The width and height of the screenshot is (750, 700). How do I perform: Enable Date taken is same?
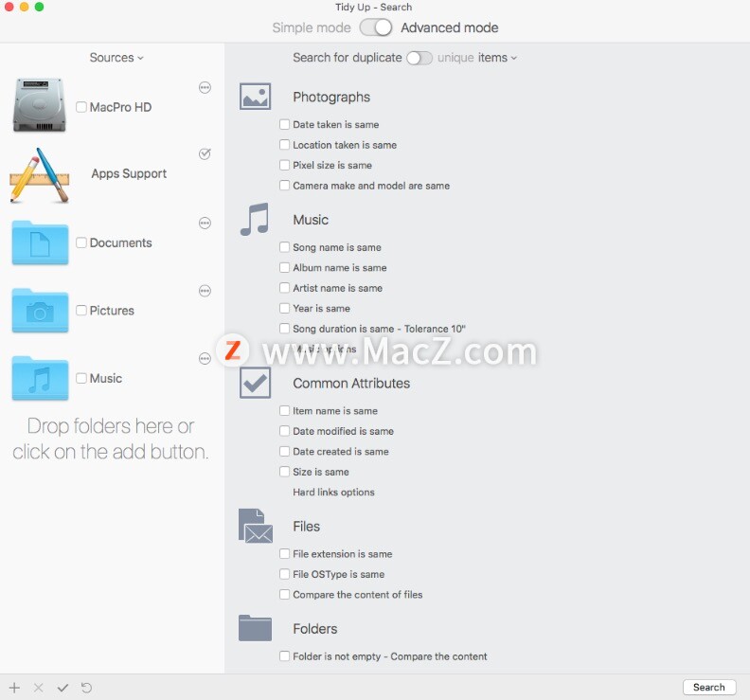point(285,124)
